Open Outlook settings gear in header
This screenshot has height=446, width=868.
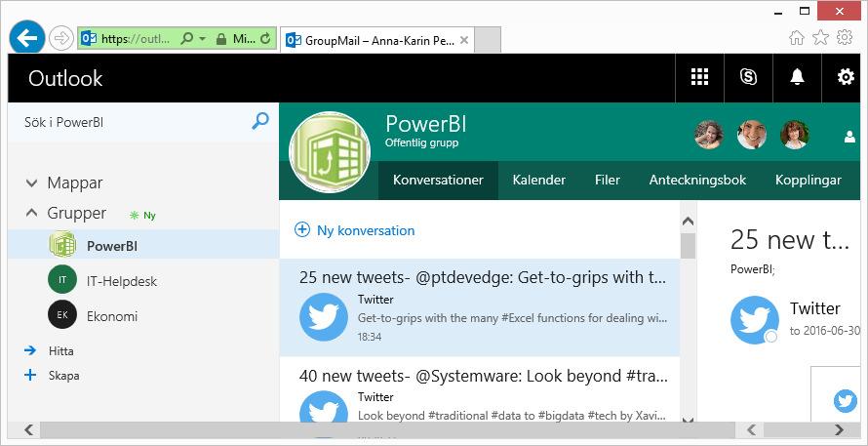point(845,77)
